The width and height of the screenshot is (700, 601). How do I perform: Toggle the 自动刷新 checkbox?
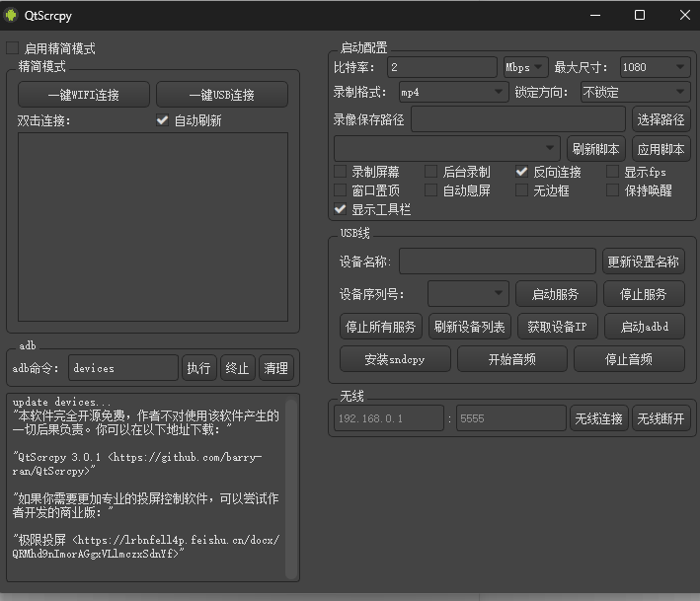163,120
